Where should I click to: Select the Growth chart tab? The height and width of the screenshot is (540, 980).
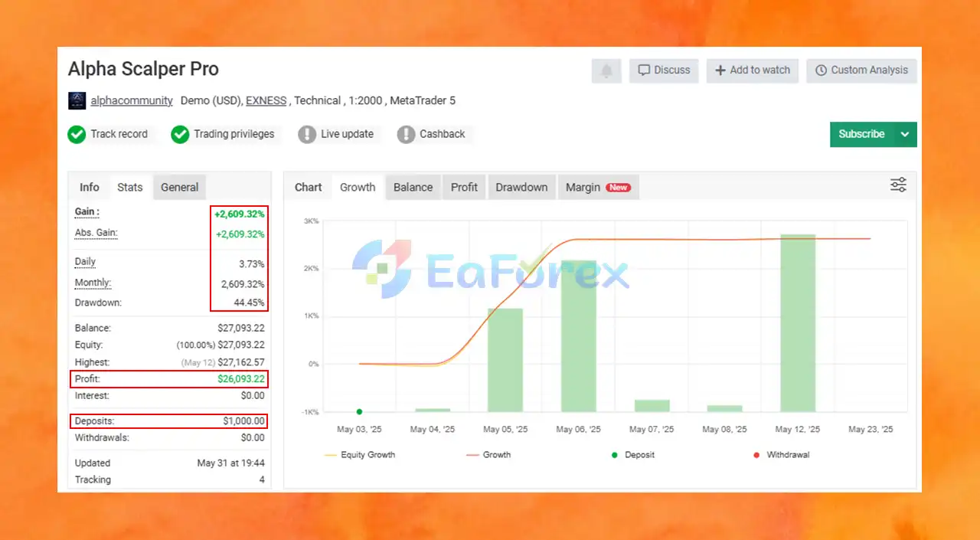tap(358, 187)
